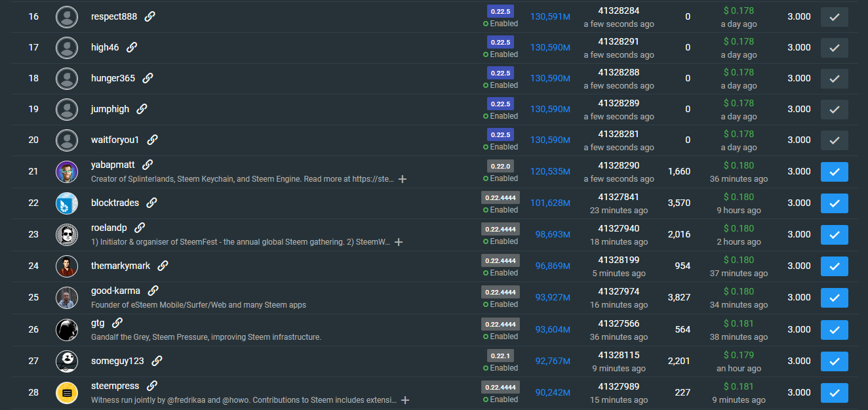Click themarkymark's 96,869M votes value
Screen dimensions: 868x410
click(552, 266)
